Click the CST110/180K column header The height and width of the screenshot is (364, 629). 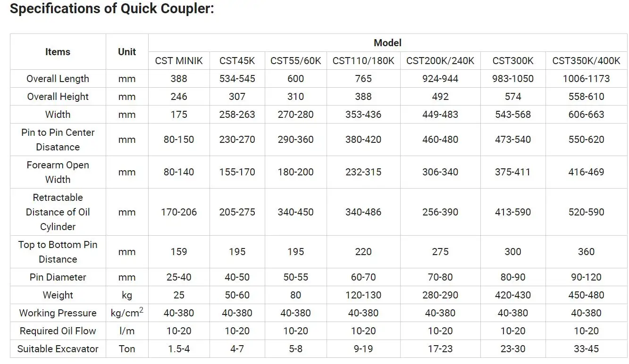click(363, 61)
